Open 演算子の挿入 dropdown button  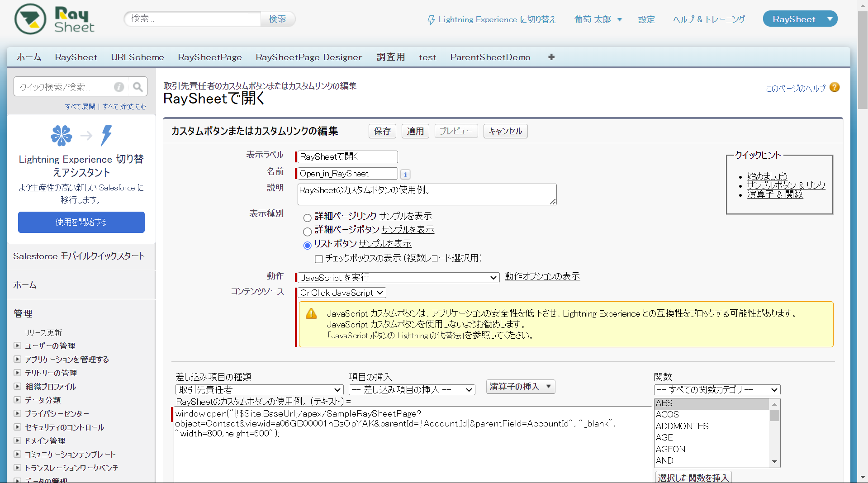[x=520, y=387]
